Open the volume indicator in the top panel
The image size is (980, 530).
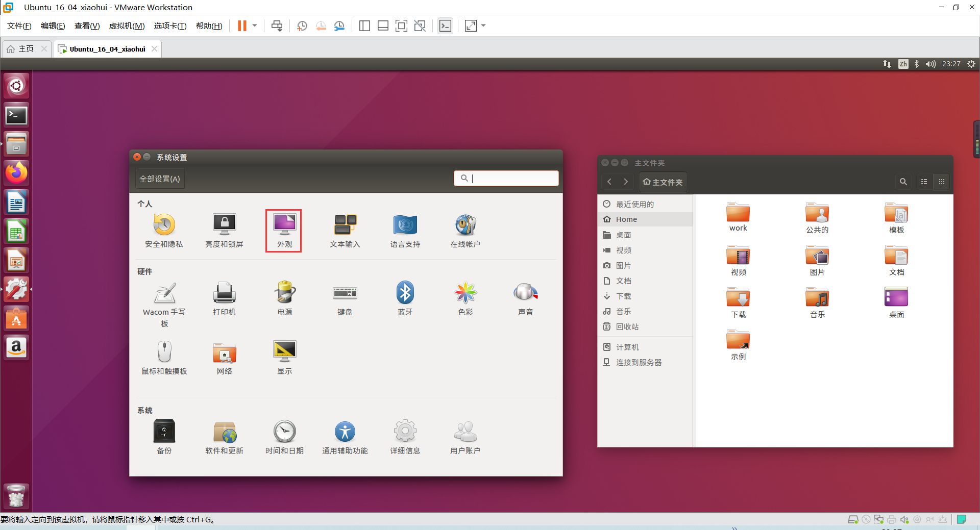930,64
